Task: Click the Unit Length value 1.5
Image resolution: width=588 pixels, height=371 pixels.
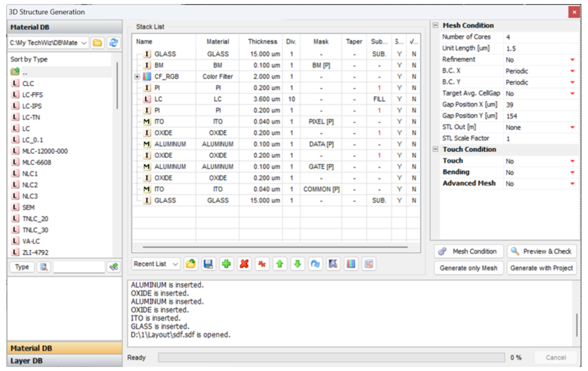Action: coord(541,49)
